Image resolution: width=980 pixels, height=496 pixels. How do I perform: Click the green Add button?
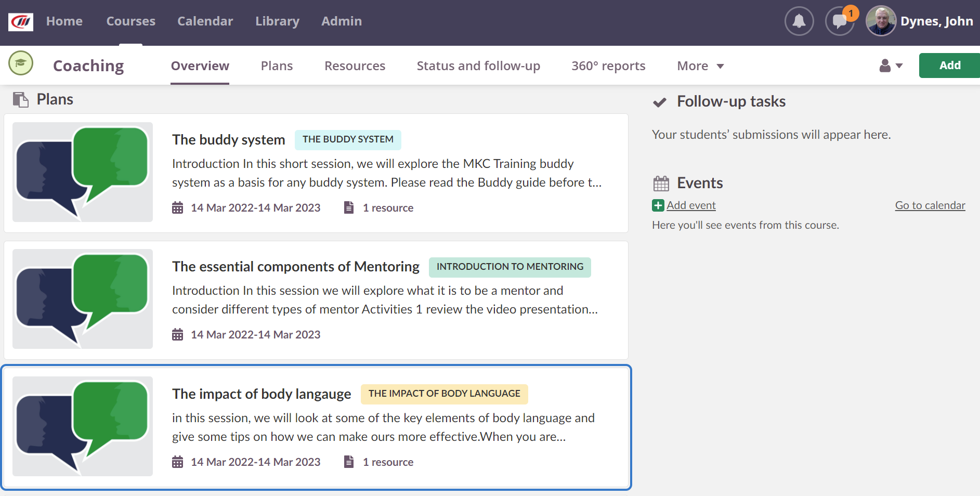pyautogui.click(x=949, y=66)
